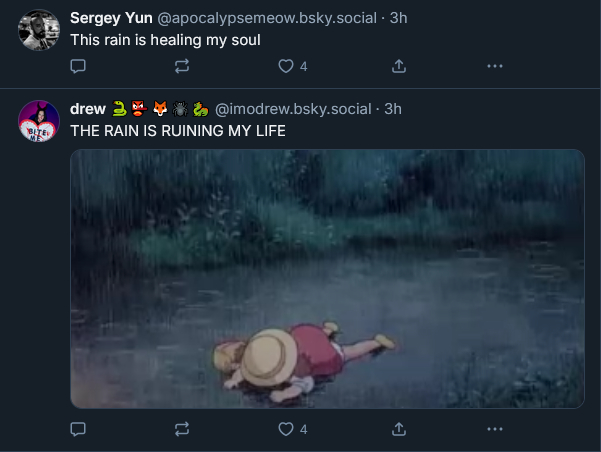This screenshot has width=601, height=452.
Task: Reply to Sergey Yun's rain post
Action: coord(80,66)
